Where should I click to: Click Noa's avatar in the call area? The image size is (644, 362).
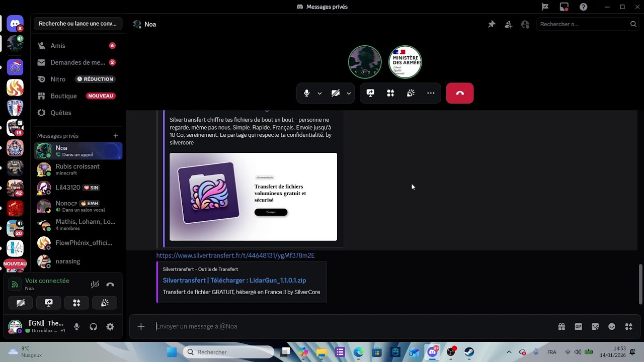coord(365,62)
